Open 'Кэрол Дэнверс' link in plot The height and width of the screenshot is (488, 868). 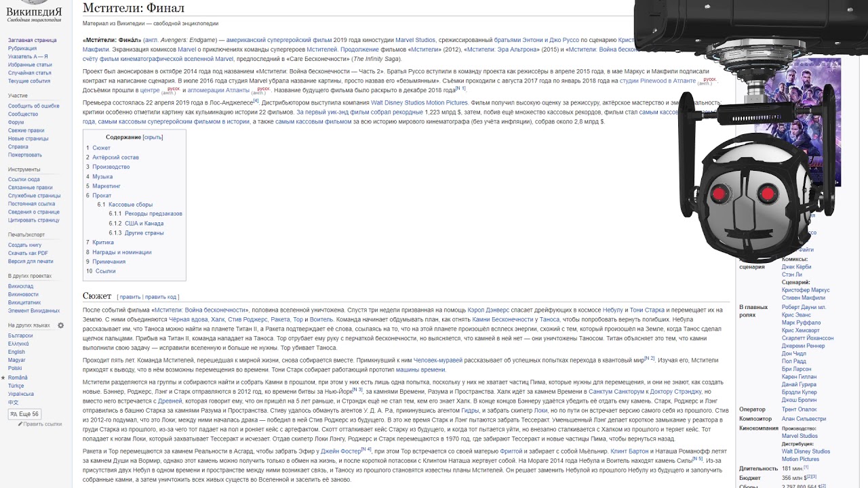point(488,310)
